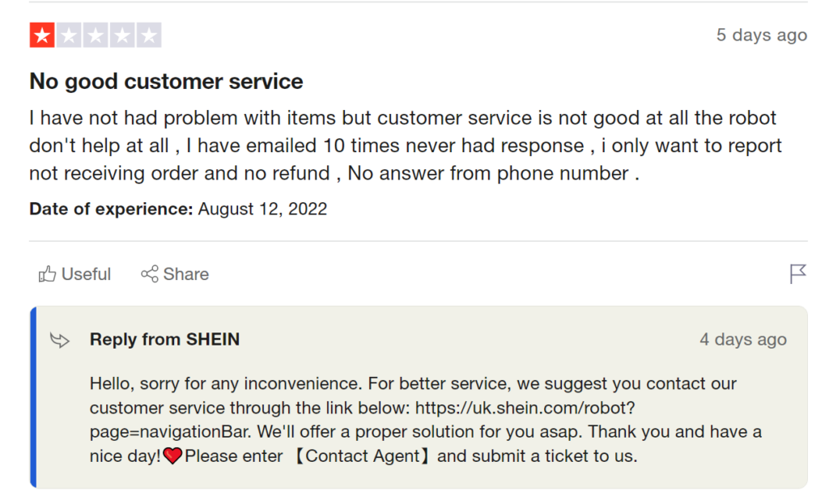Click the '5 days ago' review timestamp
Viewport: 829px width, 504px height.
coord(762,35)
